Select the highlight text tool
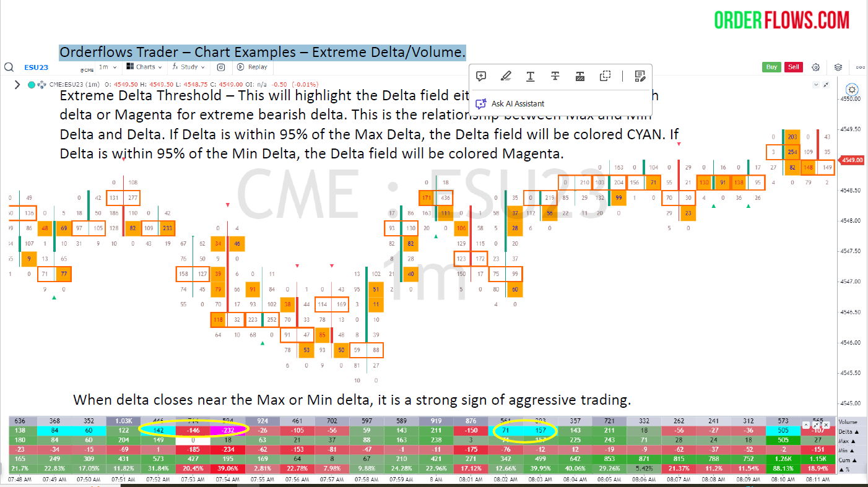868x487 pixels. (506, 76)
